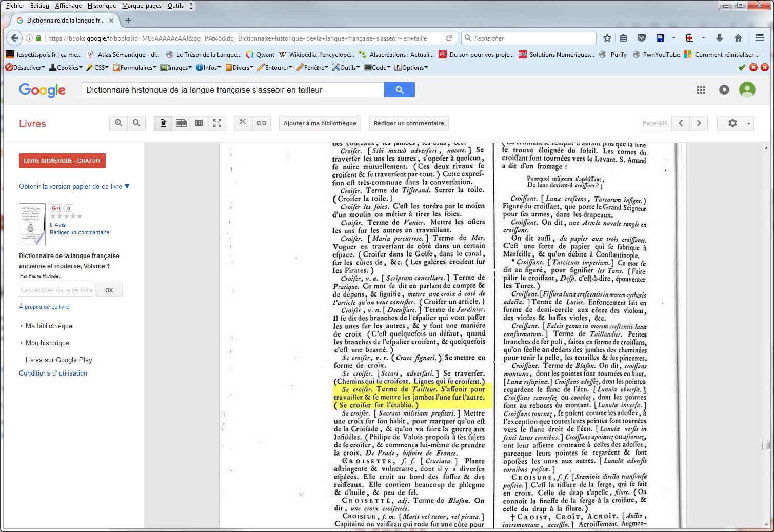Switch to two-page view mode
Image resolution: width=774 pixels, height=532 pixels.
pyautogui.click(x=181, y=123)
